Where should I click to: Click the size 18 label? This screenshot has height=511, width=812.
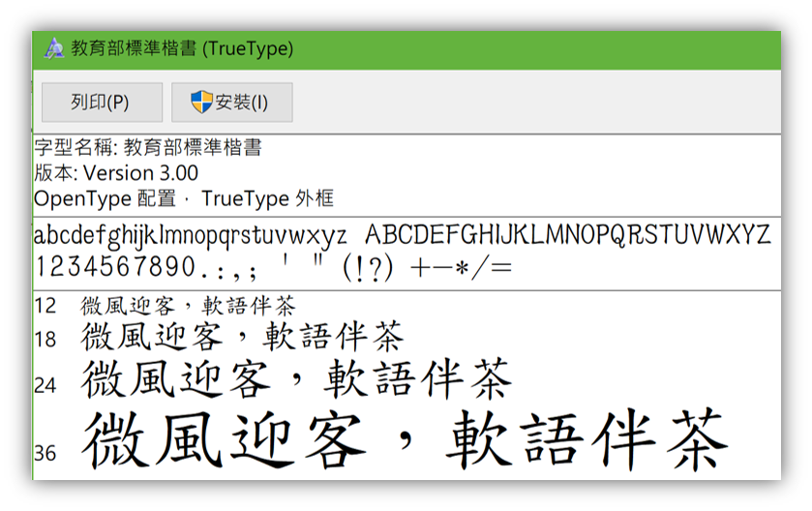coord(45,340)
